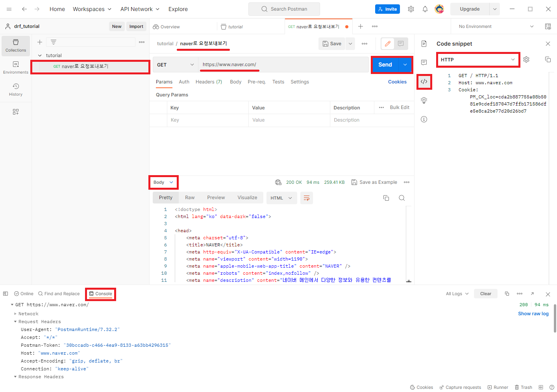Screen dimensions: 557x392
Task: Open the All Logs filter dropdown
Action: [x=457, y=294]
